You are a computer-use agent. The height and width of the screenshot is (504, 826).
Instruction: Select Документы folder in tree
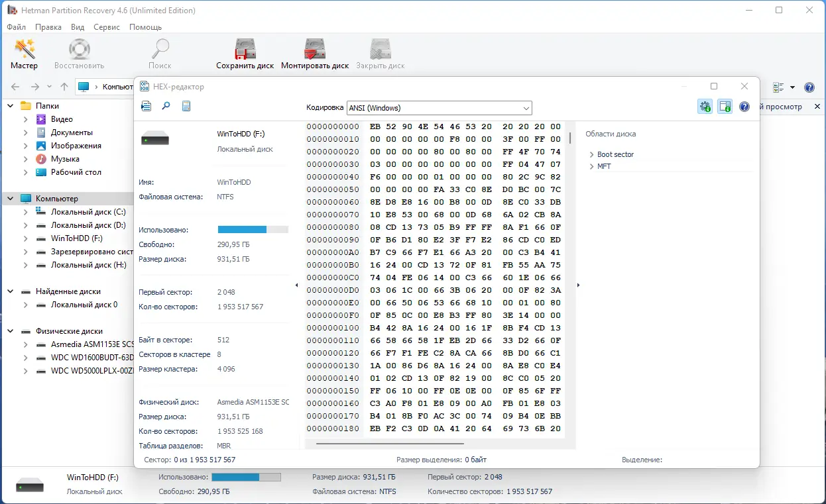(72, 132)
